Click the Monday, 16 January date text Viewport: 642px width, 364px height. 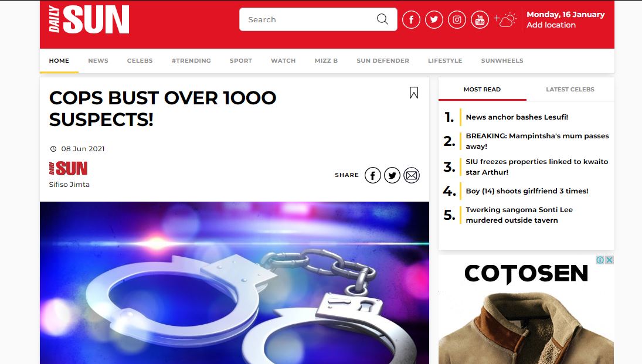click(565, 14)
